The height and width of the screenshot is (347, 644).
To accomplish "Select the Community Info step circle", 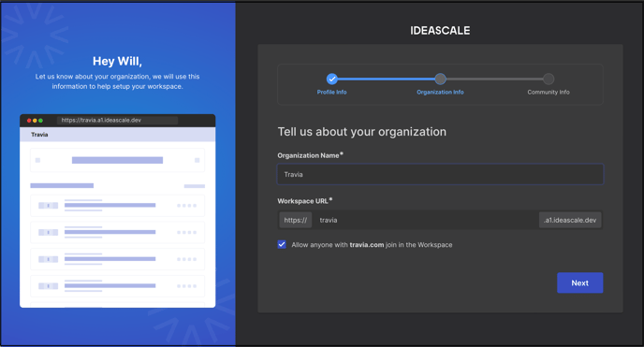I will click(x=549, y=79).
